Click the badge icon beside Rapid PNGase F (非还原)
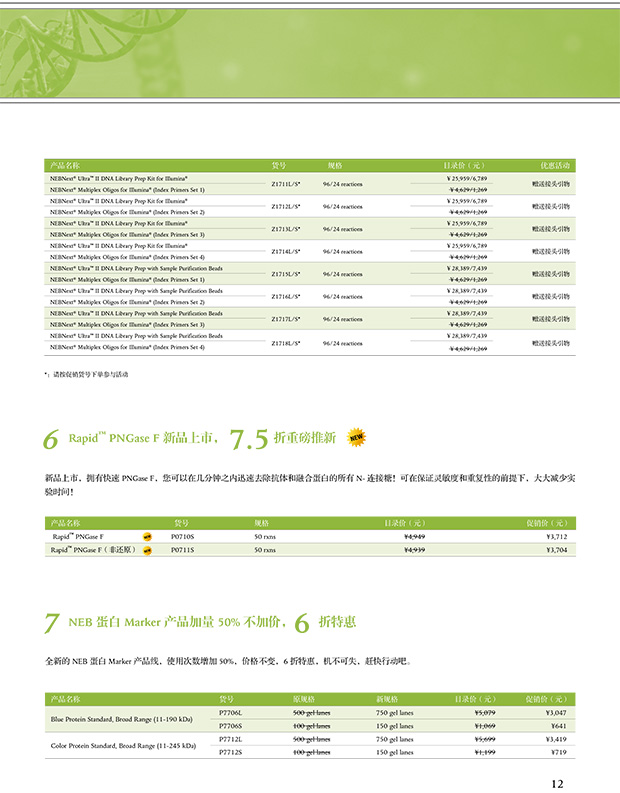This screenshot has width=620, height=793. (x=147, y=550)
